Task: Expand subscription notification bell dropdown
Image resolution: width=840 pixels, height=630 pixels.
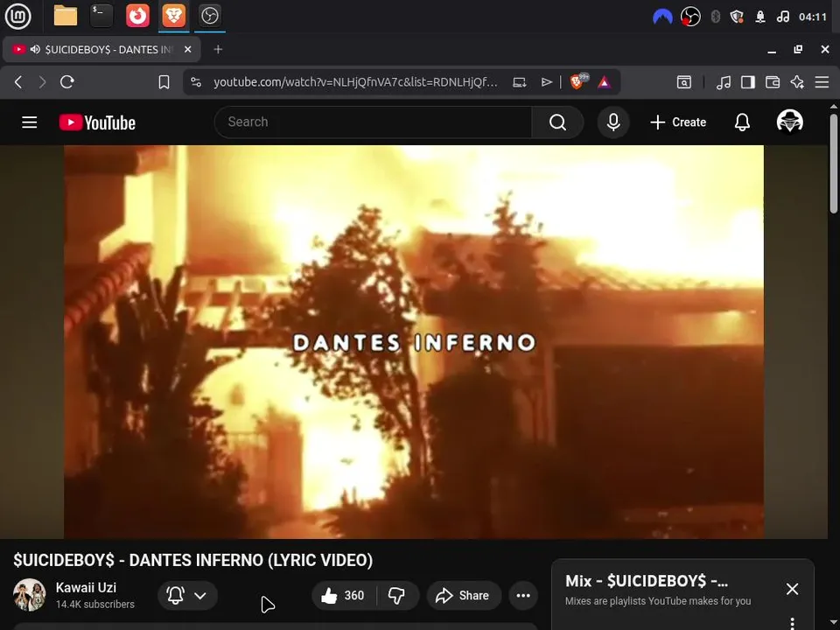Action: click(x=187, y=595)
